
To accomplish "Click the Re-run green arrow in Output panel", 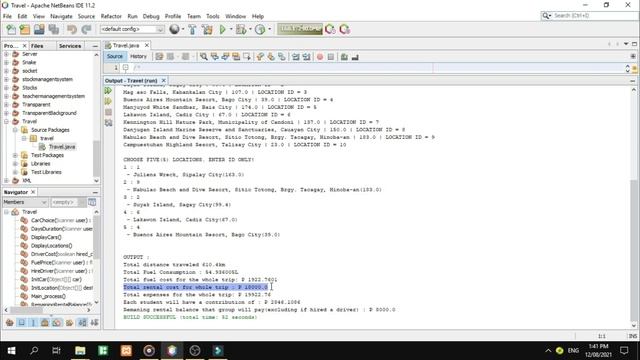I will (x=108, y=91).
